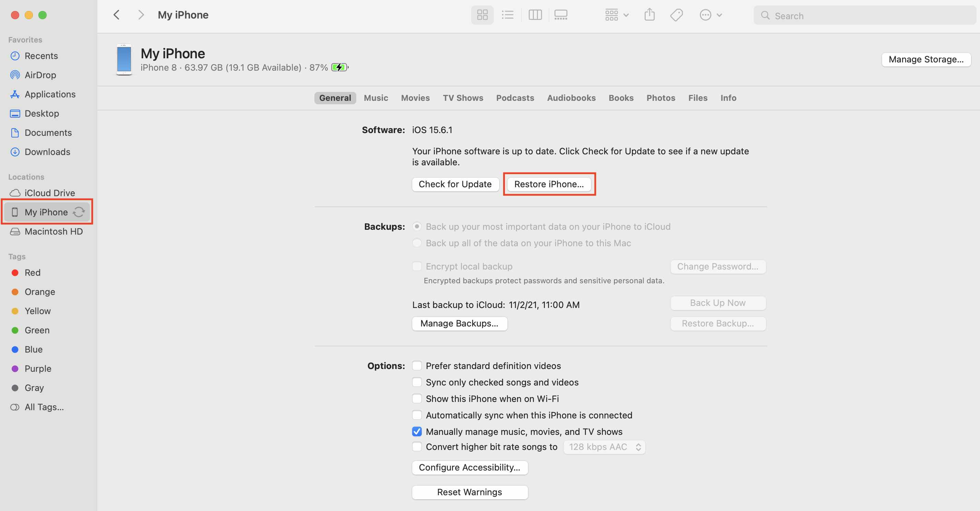Screen dimensions: 980x511
Task: Toggle Encrypt local backup checkbox
Action: (x=417, y=266)
